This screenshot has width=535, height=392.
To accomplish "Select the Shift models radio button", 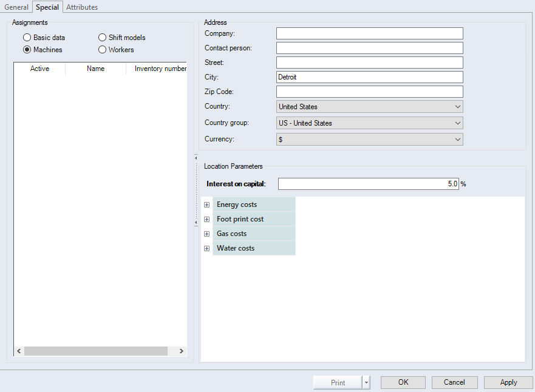I will [x=103, y=38].
